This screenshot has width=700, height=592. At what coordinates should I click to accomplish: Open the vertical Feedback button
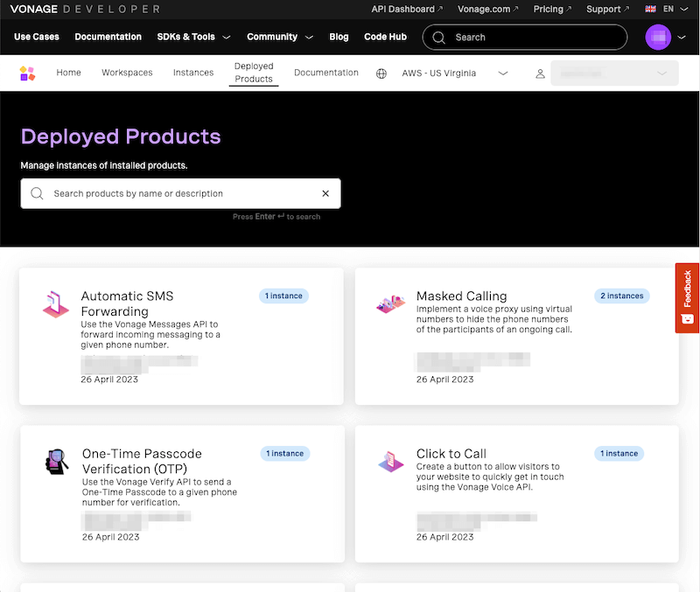(689, 298)
